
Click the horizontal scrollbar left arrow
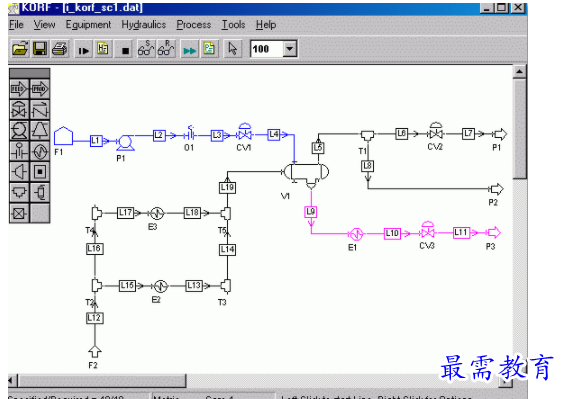[12, 381]
